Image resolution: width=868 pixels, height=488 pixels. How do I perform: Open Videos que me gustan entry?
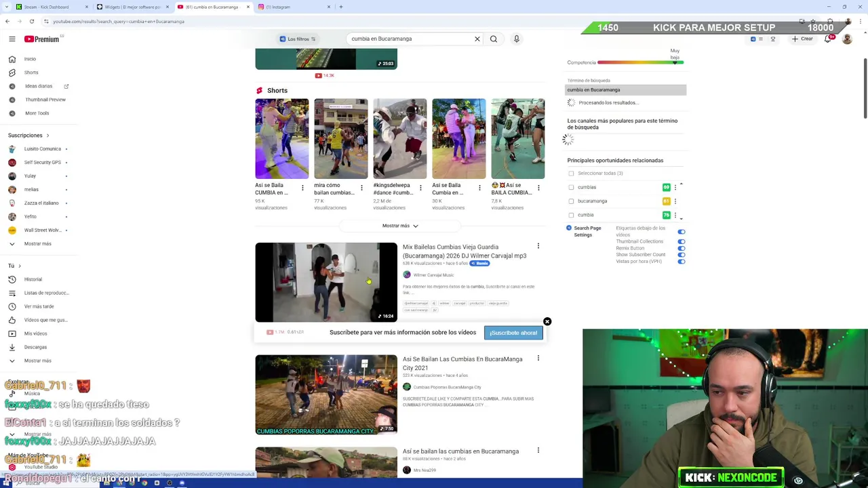coord(45,320)
